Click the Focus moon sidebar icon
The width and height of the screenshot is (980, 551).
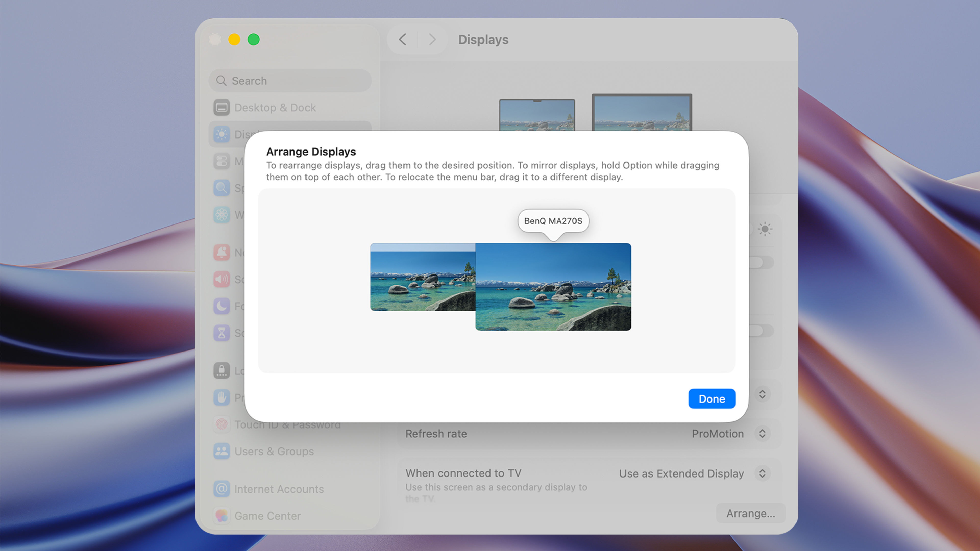pyautogui.click(x=222, y=306)
